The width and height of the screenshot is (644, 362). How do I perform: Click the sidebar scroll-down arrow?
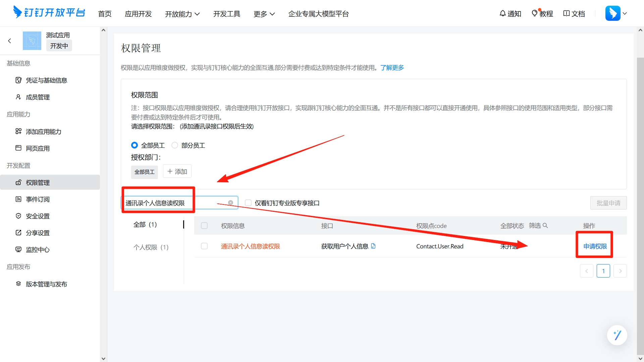(x=103, y=359)
